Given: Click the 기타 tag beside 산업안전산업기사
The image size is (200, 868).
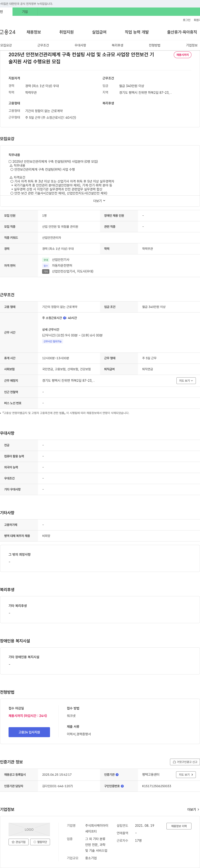Looking at the screenshot, I should (46, 271).
